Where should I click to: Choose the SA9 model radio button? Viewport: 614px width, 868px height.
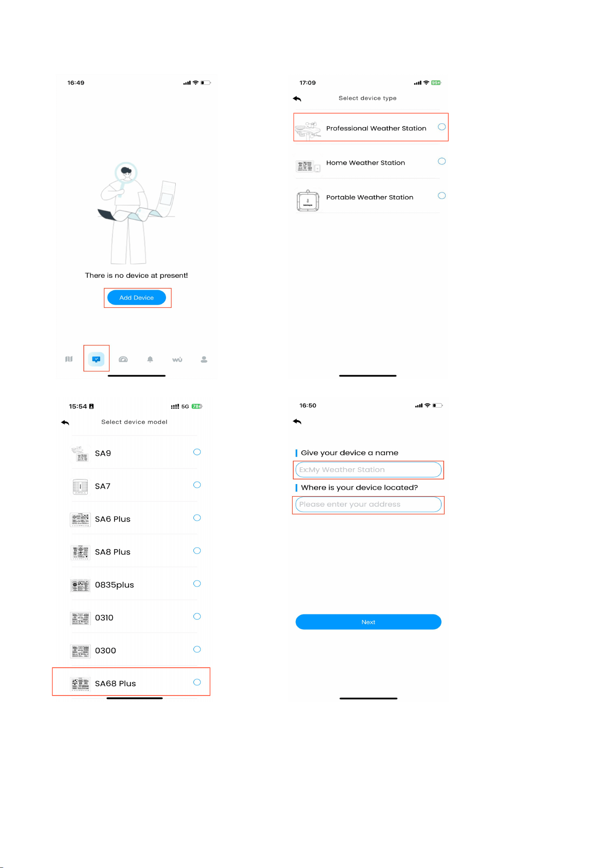(x=197, y=452)
